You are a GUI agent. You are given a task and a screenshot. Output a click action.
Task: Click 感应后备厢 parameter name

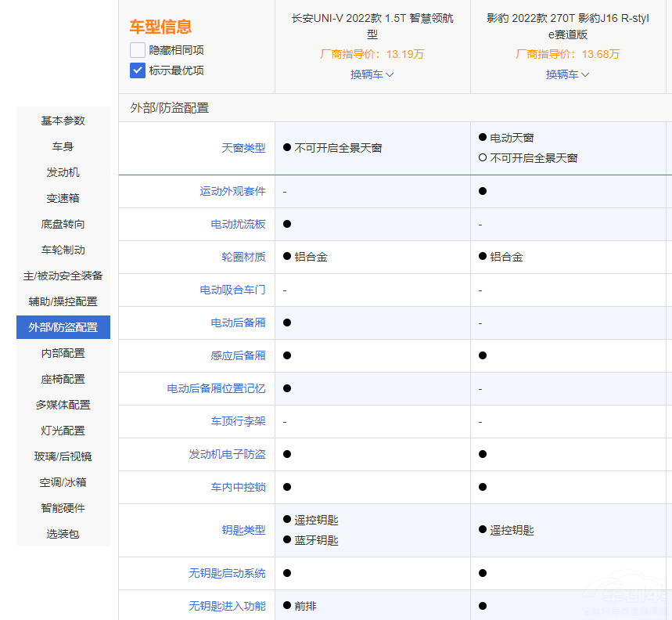[238, 355]
